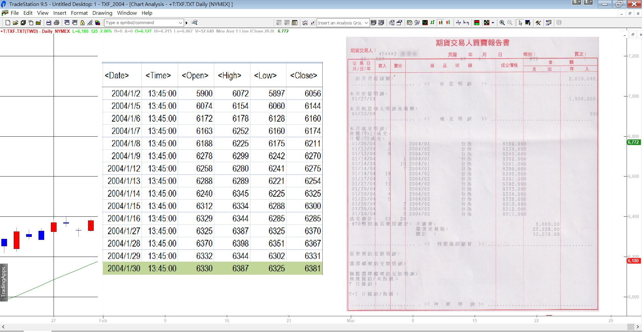Click the Zoom In magnifier icon
The width and height of the screenshot is (644, 332).
click(502, 23)
